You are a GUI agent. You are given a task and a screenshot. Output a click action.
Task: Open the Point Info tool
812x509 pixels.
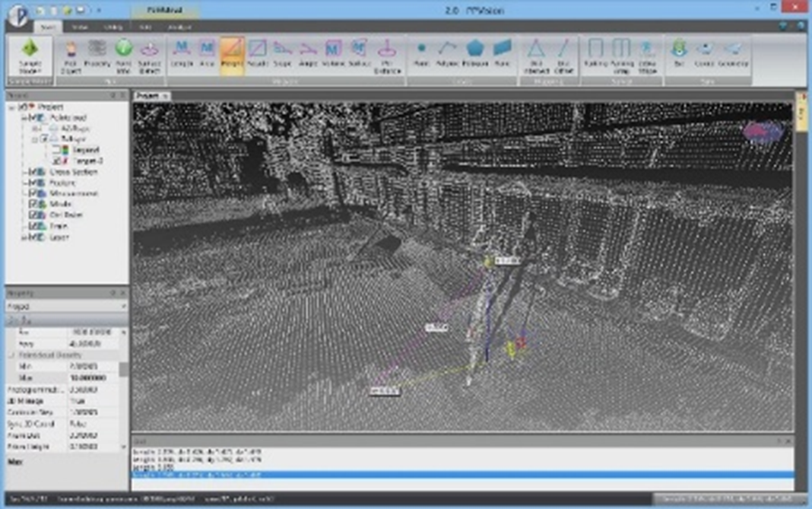coord(123,55)
